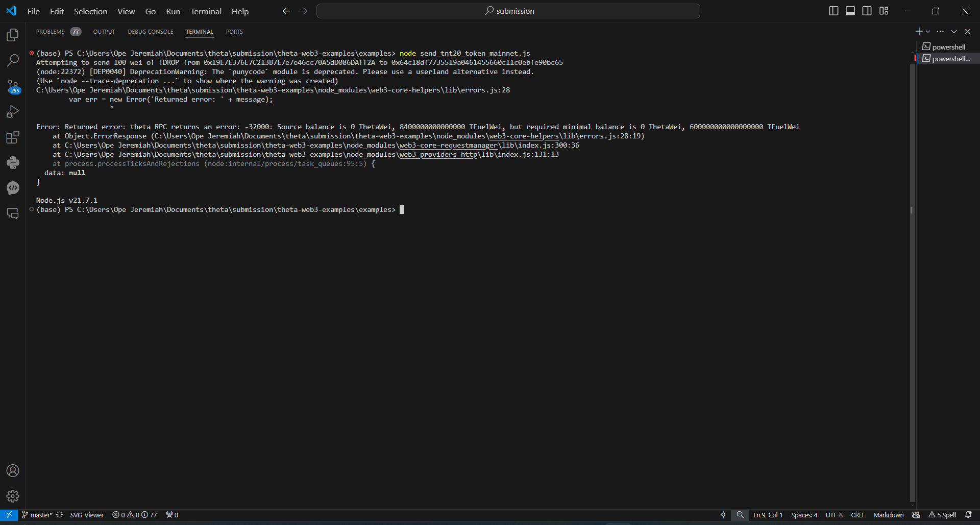980x525 pixels.
Task: Change line endings via CRLF
Action: tap(858, 515)
